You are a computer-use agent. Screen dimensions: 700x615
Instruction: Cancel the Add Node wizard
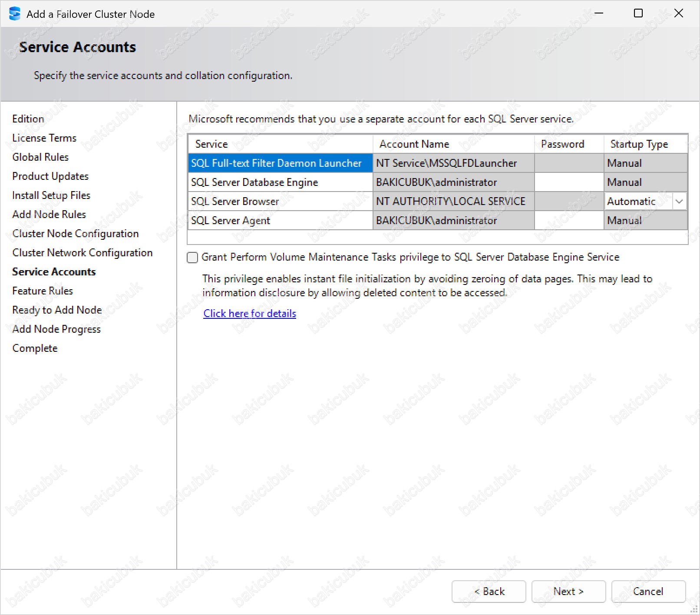[x=648, y=592]
